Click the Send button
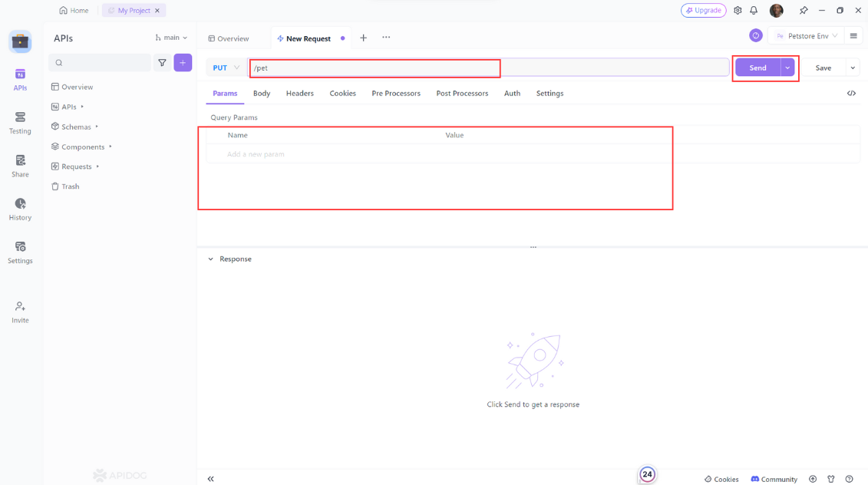Screen dimensions: 868x485 (x=757, y=68)
